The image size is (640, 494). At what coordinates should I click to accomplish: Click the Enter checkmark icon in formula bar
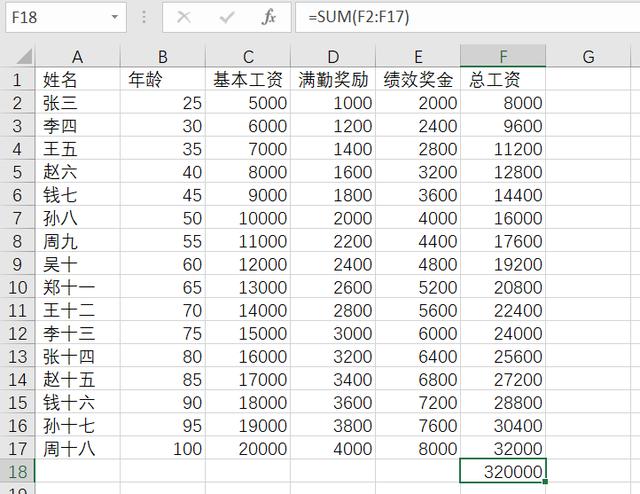point(227,17)
